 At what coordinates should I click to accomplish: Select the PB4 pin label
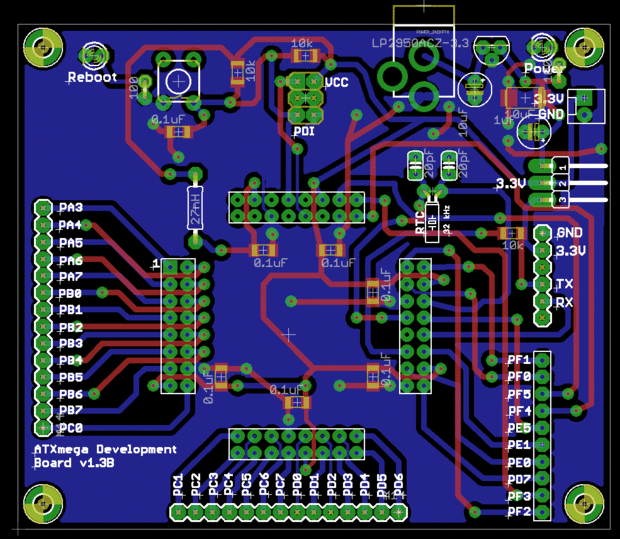[x=71, y=360]
